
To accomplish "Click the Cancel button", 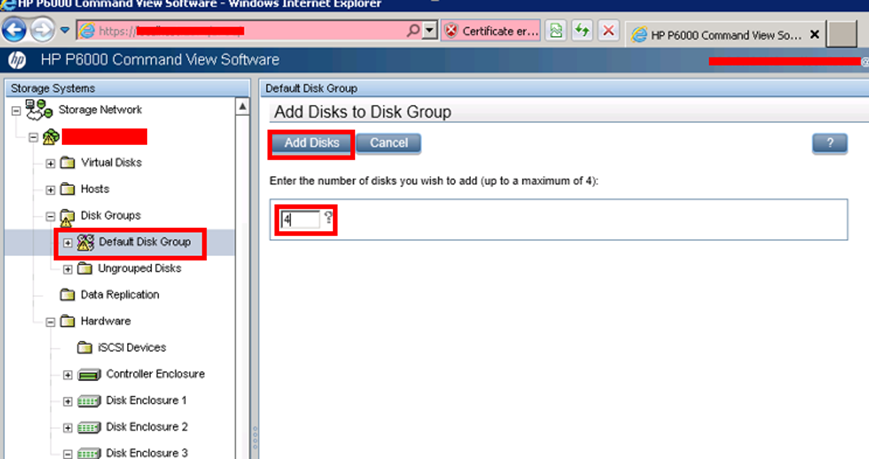I will point(389,143).
